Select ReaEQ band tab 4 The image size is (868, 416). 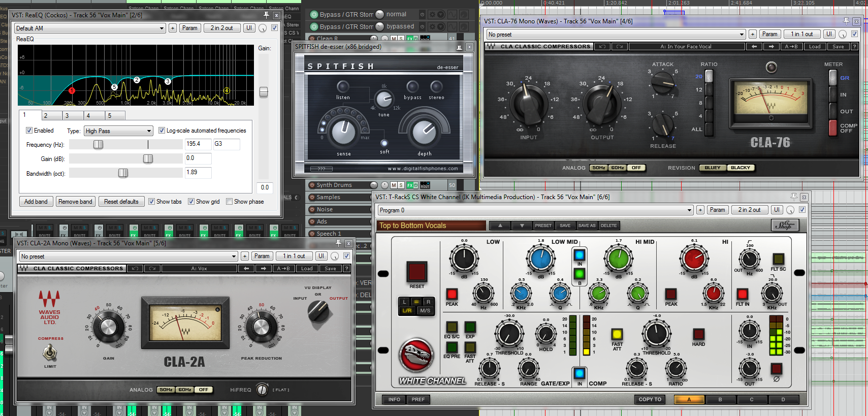tap(94, 116)
